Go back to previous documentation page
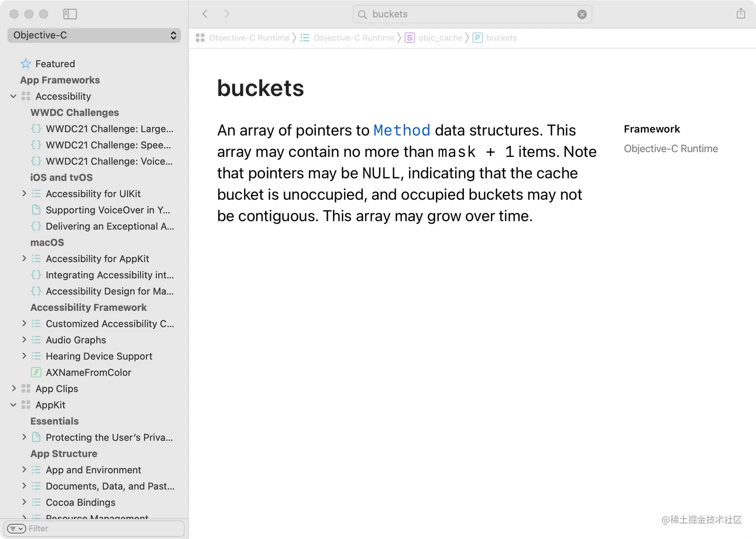This screenshot has height=539, width=756. point(204,14)
